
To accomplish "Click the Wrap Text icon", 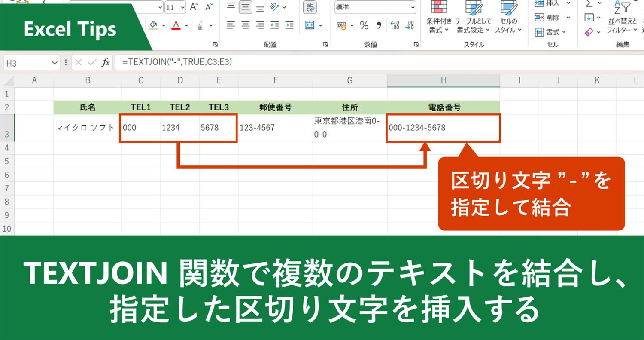I will 310,7.
